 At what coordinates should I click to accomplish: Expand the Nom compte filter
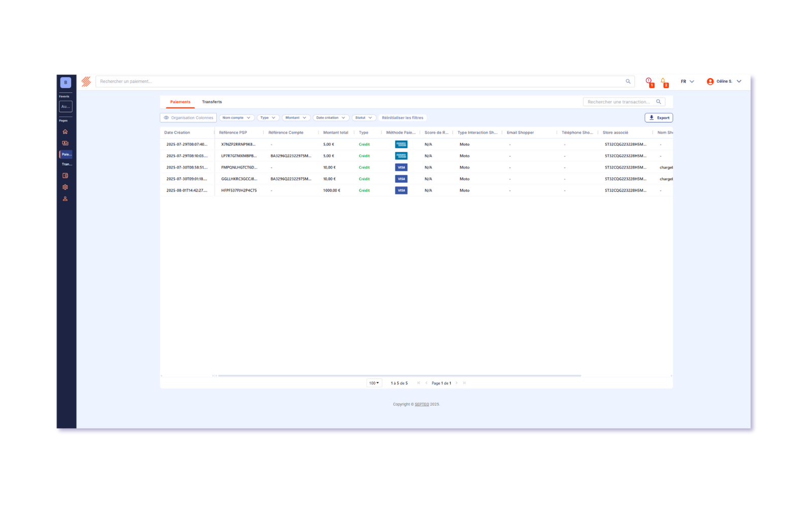[236, 117]
